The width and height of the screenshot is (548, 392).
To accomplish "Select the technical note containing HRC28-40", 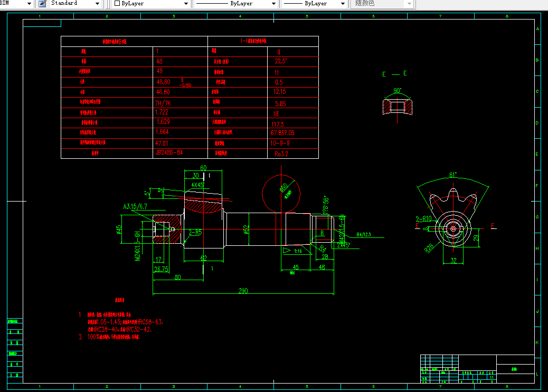I will coord(119,329).
